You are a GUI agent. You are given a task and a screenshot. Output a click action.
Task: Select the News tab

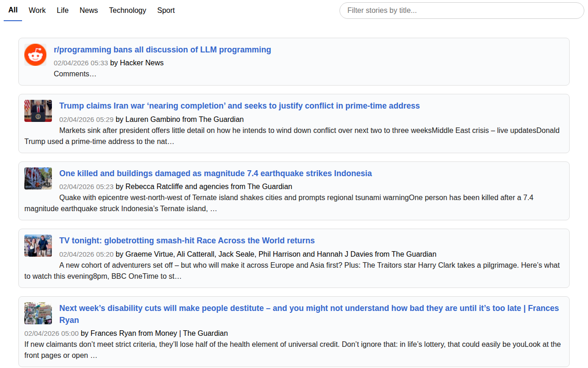point(89,10)
